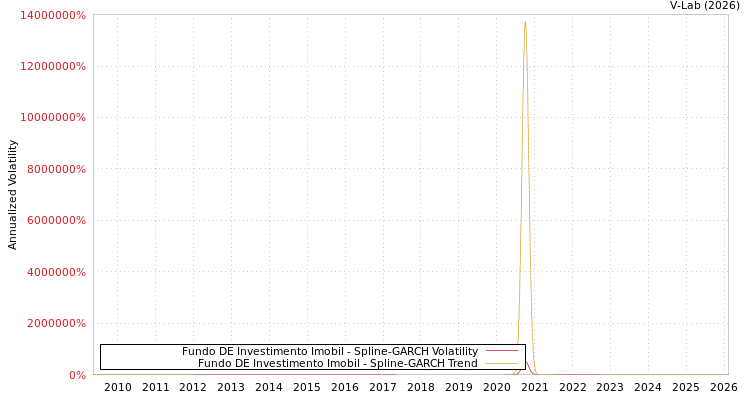Click the 2019 x-axis label
Viewport: 750px width, 400px height.
(459, 387)
